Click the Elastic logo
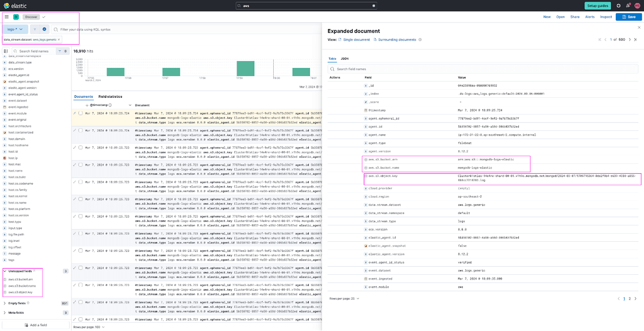The image size is (644, 331). tap(14, 6)
